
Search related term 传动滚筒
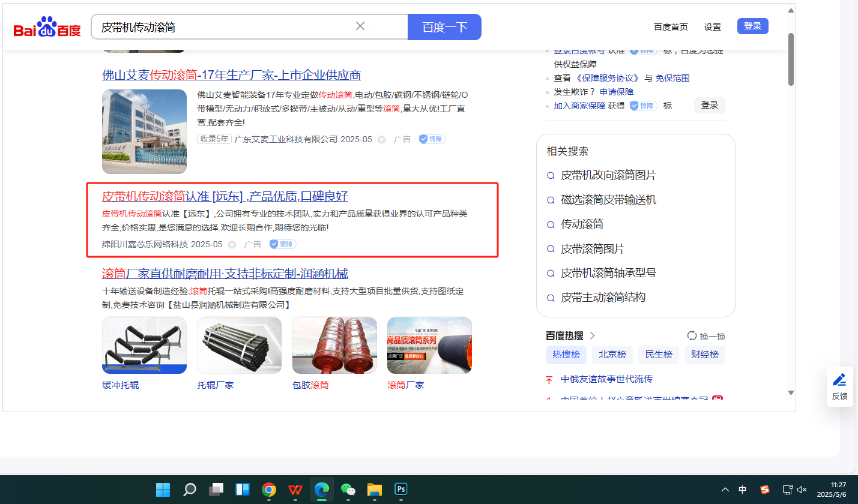click(x=582, y=224)
